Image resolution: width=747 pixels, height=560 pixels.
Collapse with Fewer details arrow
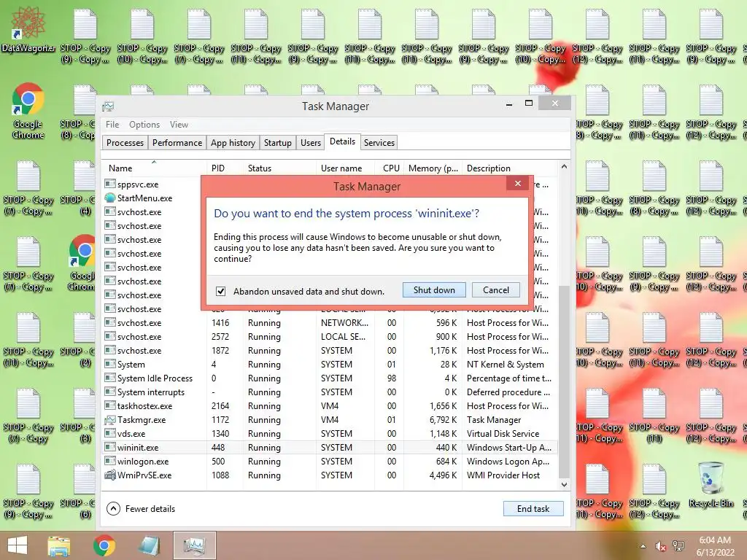pos(113,508)
